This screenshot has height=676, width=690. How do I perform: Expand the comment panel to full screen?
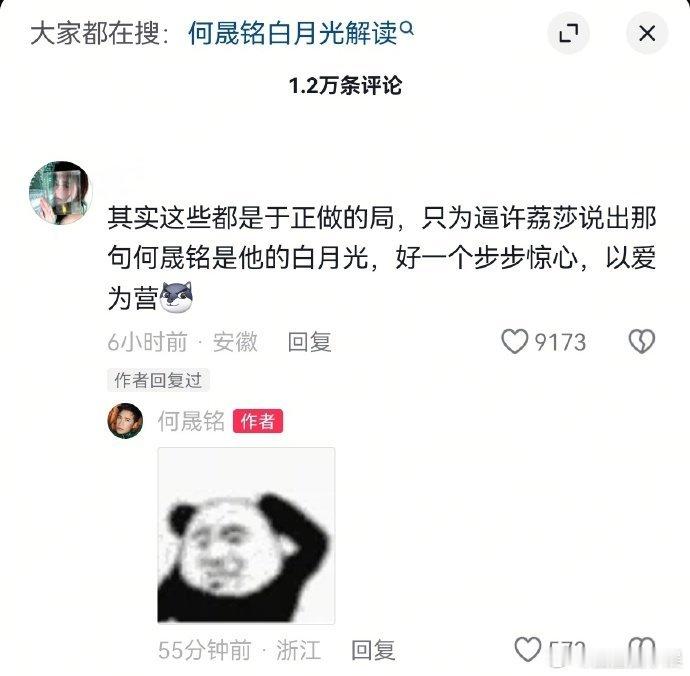point(568,33)
